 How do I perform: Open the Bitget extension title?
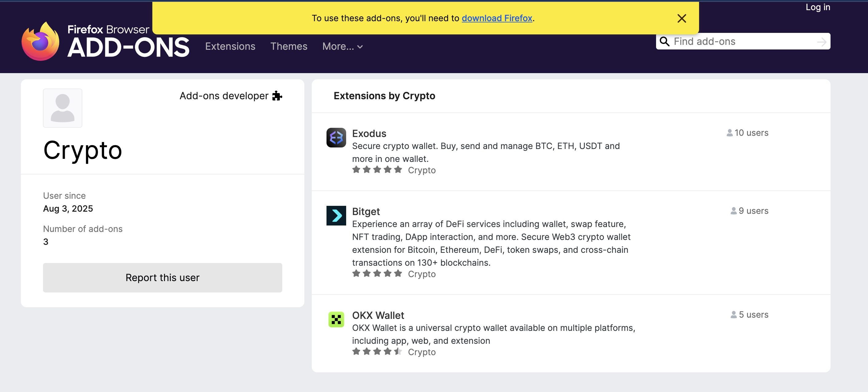pyautogui.click(x=366, y=211)
